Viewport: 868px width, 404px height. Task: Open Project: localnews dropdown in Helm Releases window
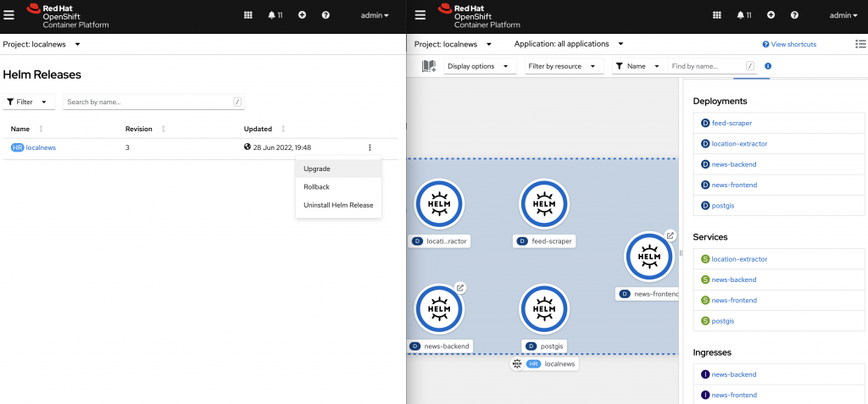pos(42,44)
